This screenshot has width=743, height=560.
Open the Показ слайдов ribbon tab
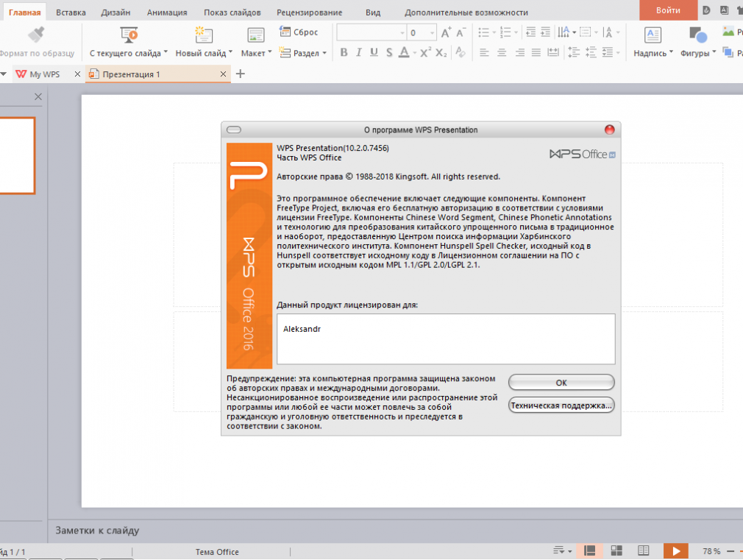click(x=232, y=13)
